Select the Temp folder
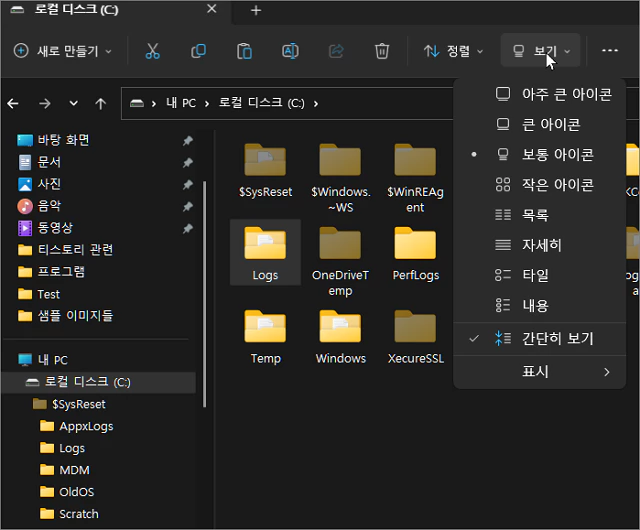This screenshot has height=530, width=640. (265, 337)
